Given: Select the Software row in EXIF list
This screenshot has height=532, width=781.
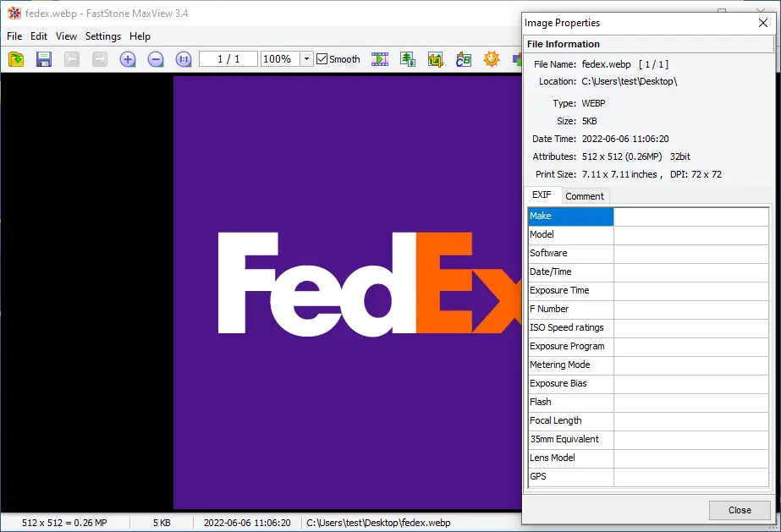Looking at the screenshot, I should coord(648,254).
